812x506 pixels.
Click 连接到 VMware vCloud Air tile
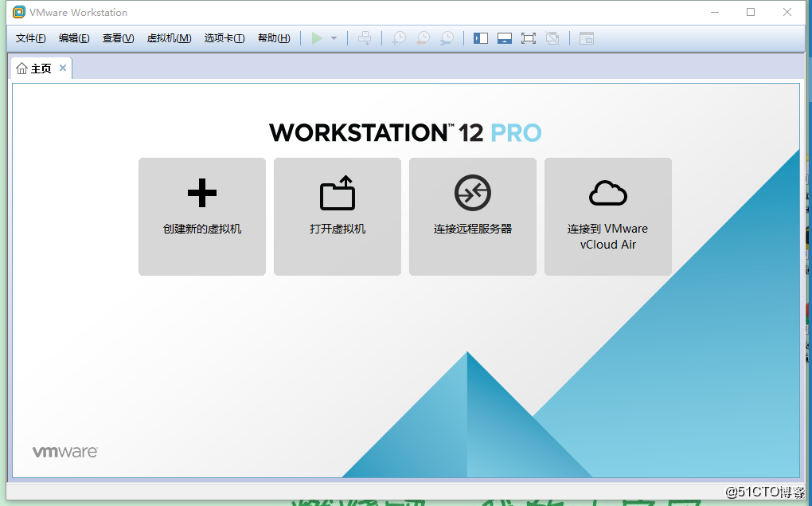coord(608,217)
